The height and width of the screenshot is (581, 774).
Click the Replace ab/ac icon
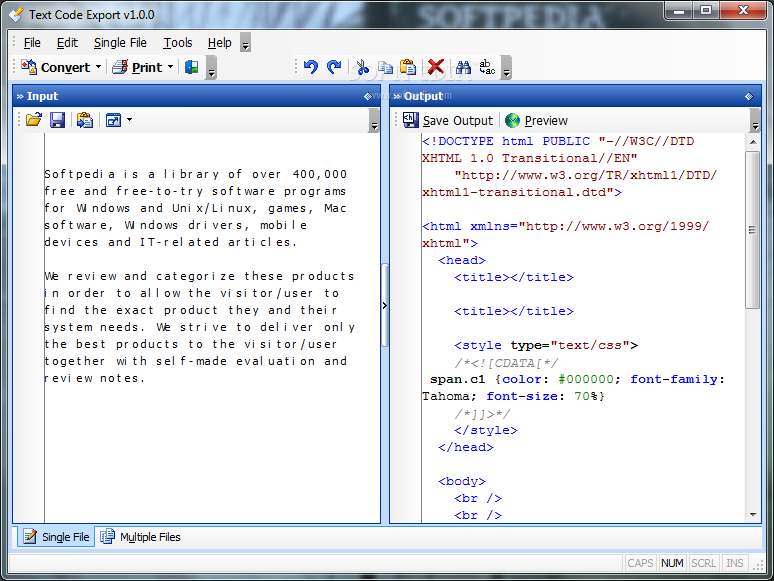(x=487, y=67)
